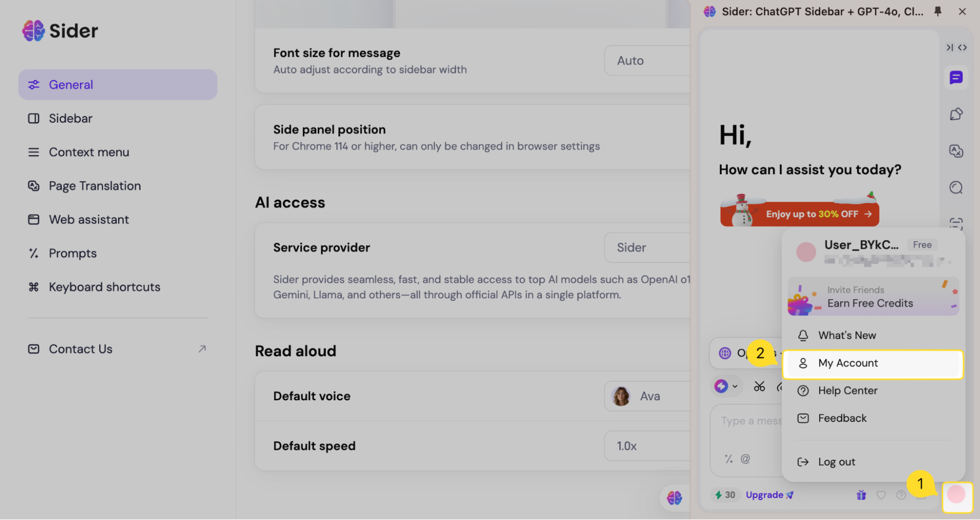Open Page Translation settings
Image resolution: width=980 pixels, height=520 pixels.
118,186
